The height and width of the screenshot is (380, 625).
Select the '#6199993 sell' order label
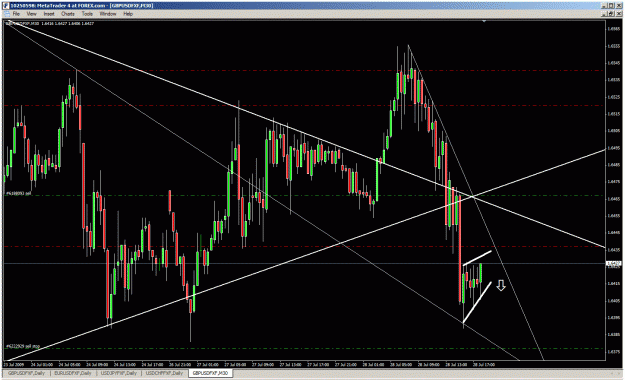pos(18,193)
